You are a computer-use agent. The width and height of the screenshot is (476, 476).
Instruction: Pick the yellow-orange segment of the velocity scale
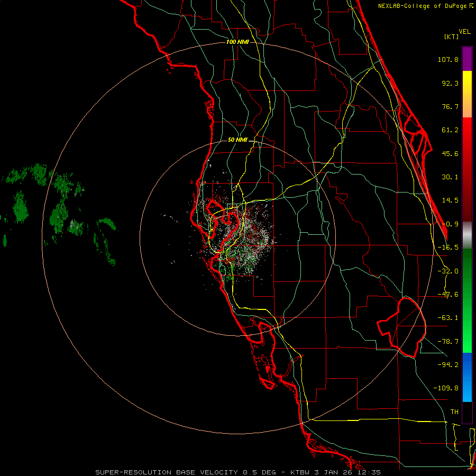tap(467, 94)
